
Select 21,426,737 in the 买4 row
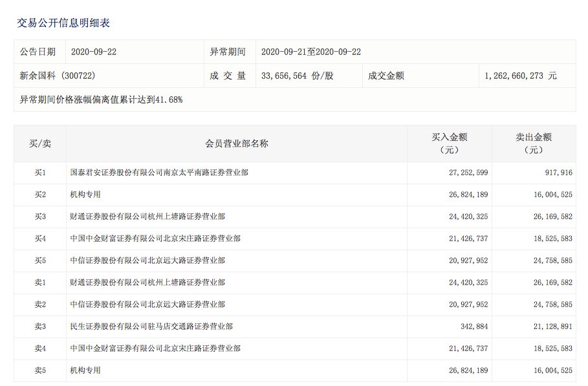coord(468,239)
